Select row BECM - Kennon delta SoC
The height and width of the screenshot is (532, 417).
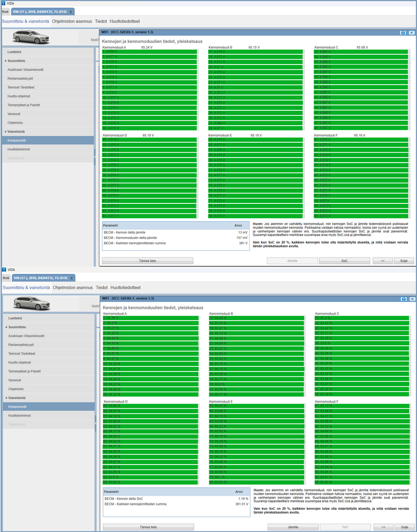176,499
